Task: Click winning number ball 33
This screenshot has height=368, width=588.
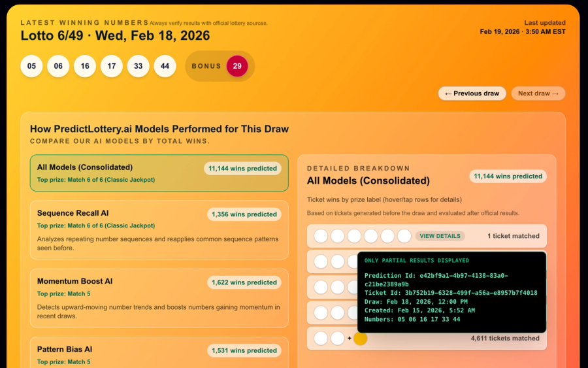Action: tap(138, 66)
